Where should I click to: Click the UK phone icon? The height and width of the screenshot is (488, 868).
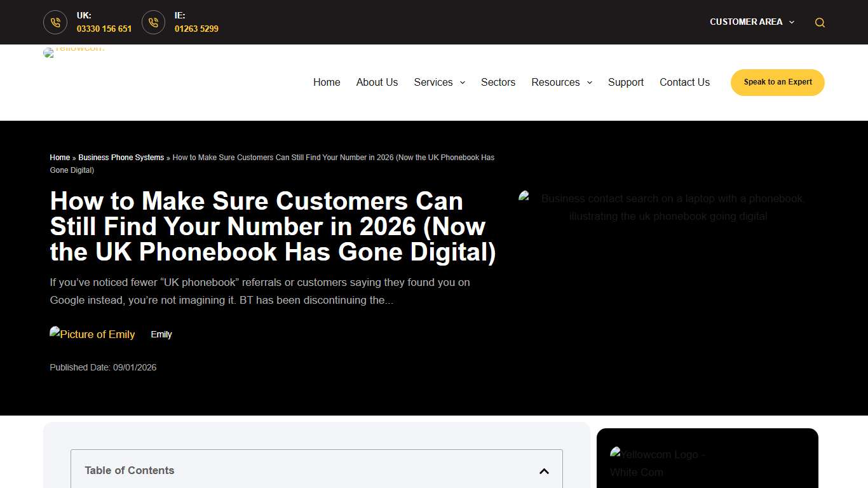point(55,22)
